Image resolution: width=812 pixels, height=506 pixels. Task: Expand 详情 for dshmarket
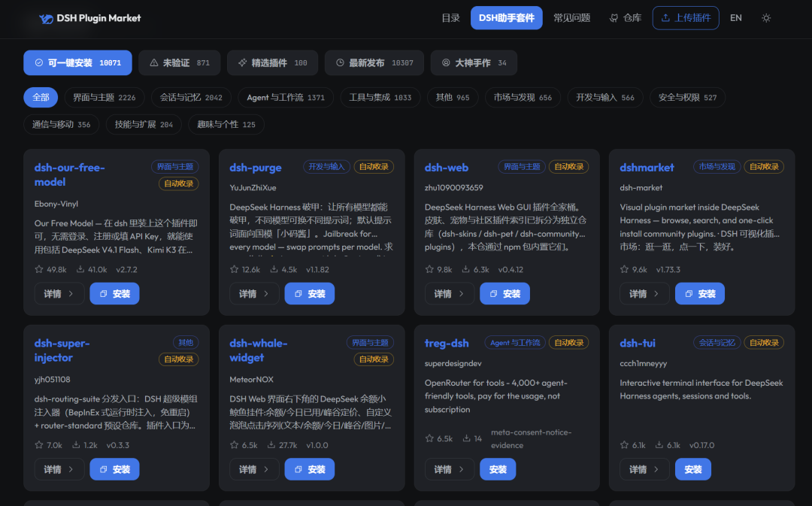coord(644,294)
